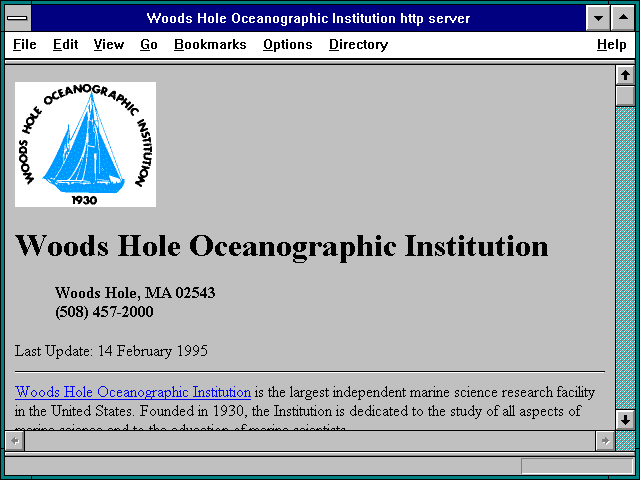640x480 pixels.
Task: Open the Help menu
Action: [611, 44]
